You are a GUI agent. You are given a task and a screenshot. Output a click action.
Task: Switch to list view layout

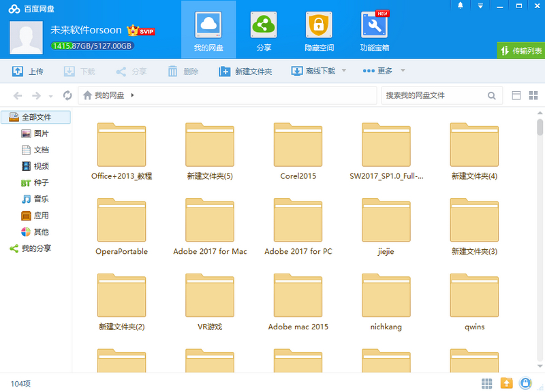point(516,95)
